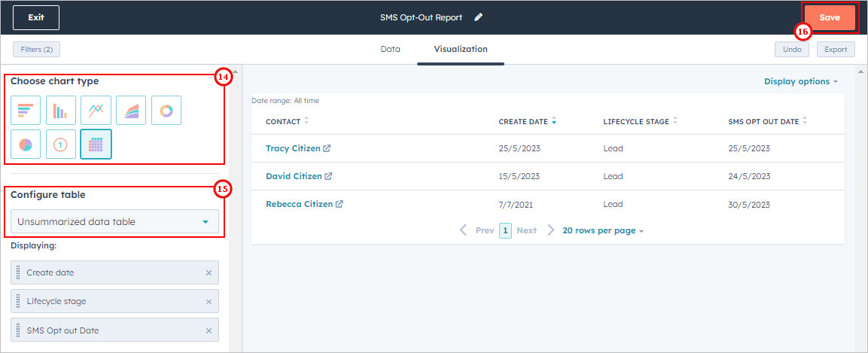The image size is (868, 353).
Task: Select the area chart type
Action: (131, 110)
